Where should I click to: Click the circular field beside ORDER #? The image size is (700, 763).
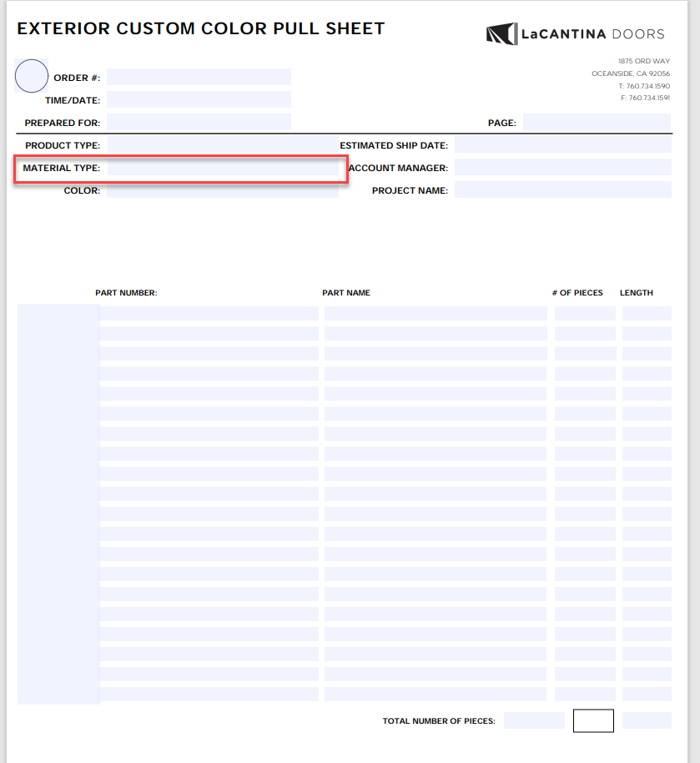click(32, 76)
